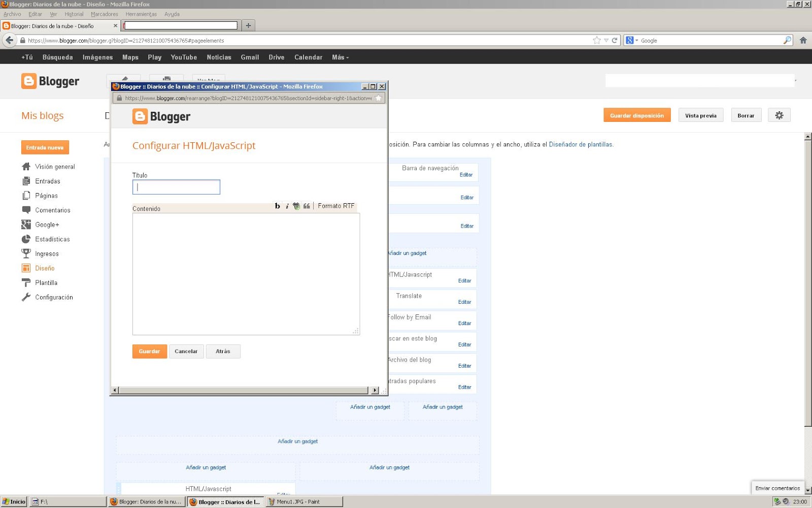The height and width of the screenshot is (508, 812).
Task: Click popup horizontal scrollbar right arrow
Action: (x=375, y=390)
